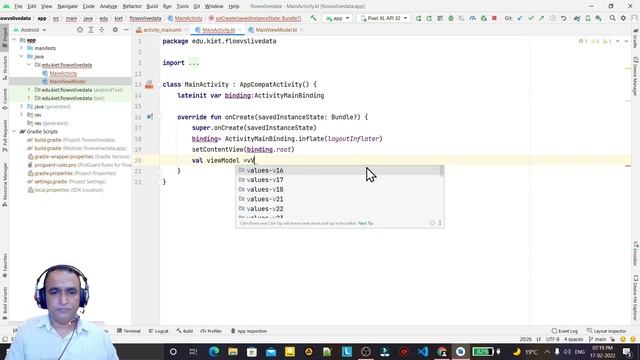Open the Pixel XL API 32 device dropdown

(384, 18)
